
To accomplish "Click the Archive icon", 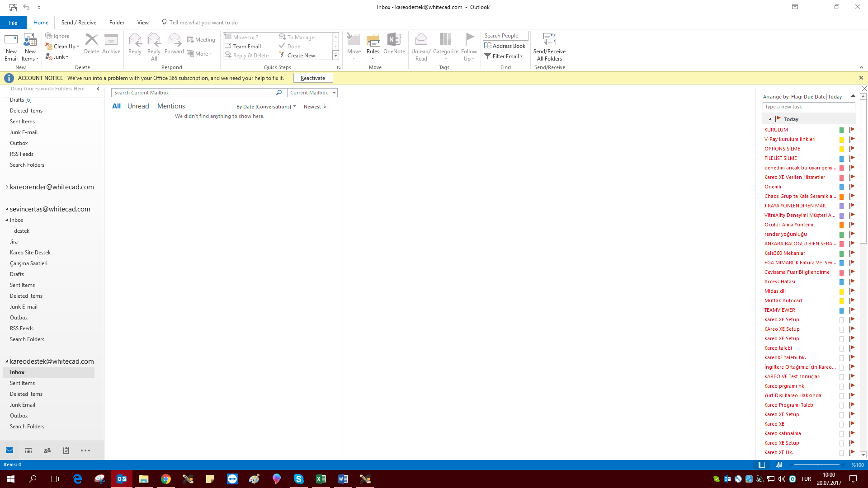I will pos(111,44).
